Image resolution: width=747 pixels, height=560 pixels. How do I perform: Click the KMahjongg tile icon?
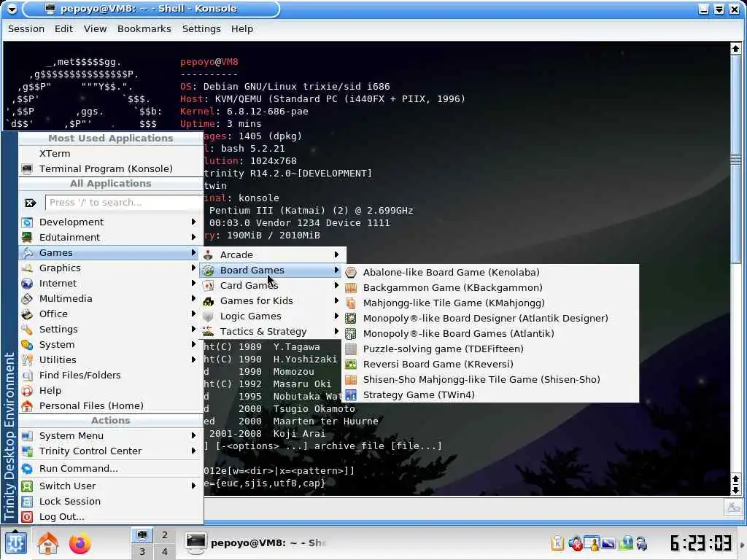pyautogui.click(x=351, y=303)
